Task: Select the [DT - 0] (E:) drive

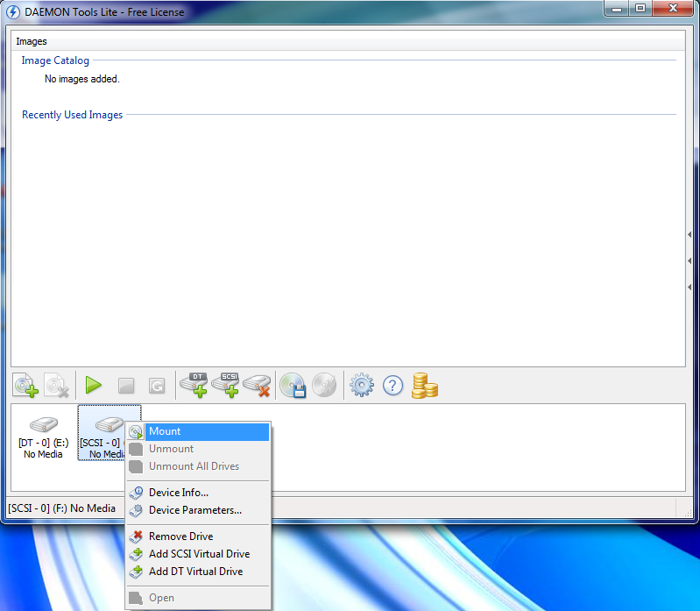Action: pyautogui.click(x=43, y=436)
